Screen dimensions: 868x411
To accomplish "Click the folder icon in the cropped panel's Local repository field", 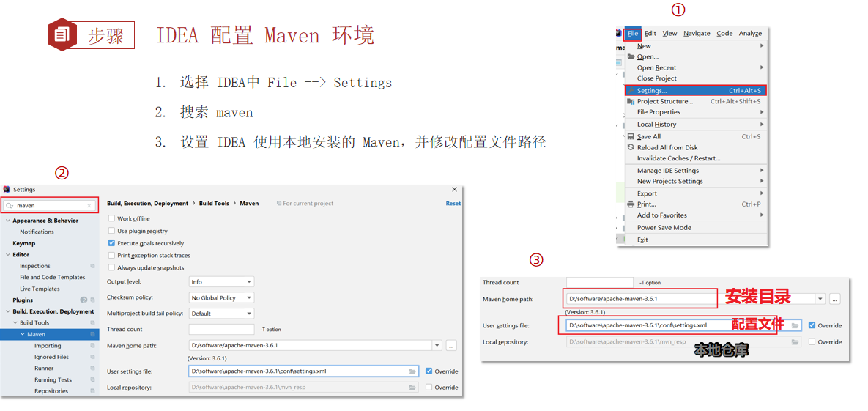I will (795, 341).
